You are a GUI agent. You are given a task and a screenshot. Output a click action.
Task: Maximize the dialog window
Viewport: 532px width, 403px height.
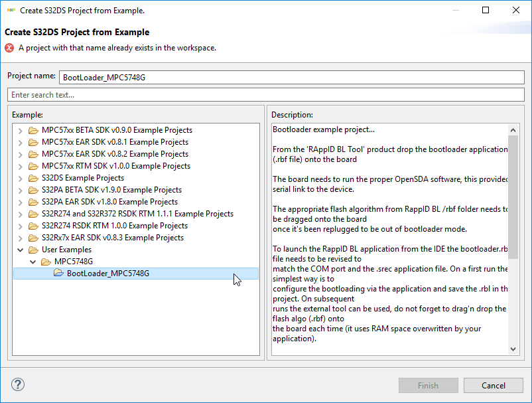coord(486,10)
